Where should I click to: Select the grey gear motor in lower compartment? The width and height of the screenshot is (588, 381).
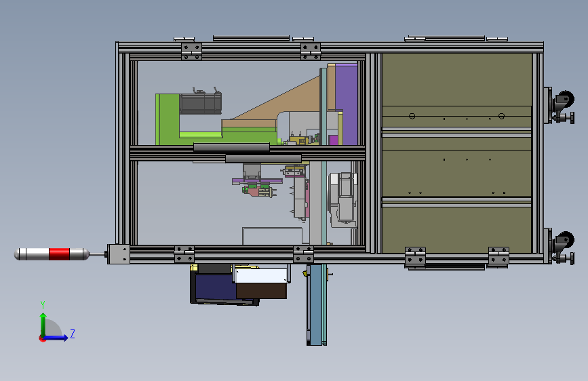point(342,199)
